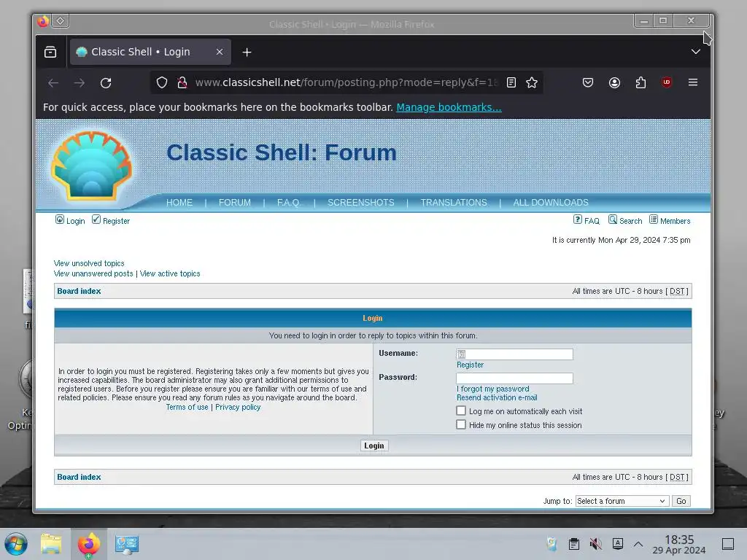Screen dimensions: 747x560
Task: Click the uBlock Origin toolbar icon
Action: click(x=667, y=82)
